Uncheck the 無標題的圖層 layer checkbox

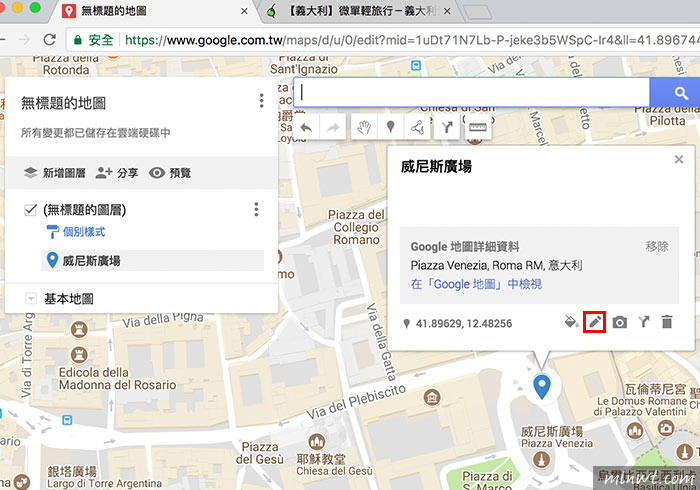tap(30, 209)
